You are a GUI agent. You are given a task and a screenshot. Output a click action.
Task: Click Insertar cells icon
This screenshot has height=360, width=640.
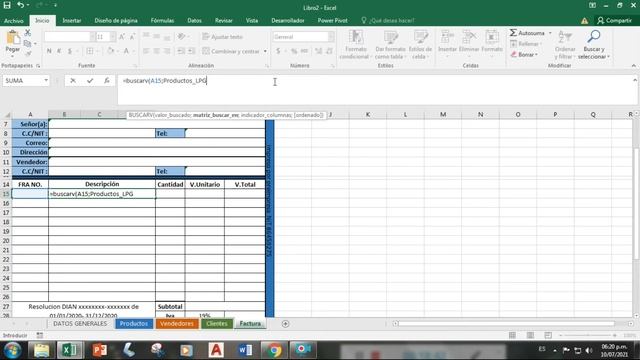[x=447, y=37]
